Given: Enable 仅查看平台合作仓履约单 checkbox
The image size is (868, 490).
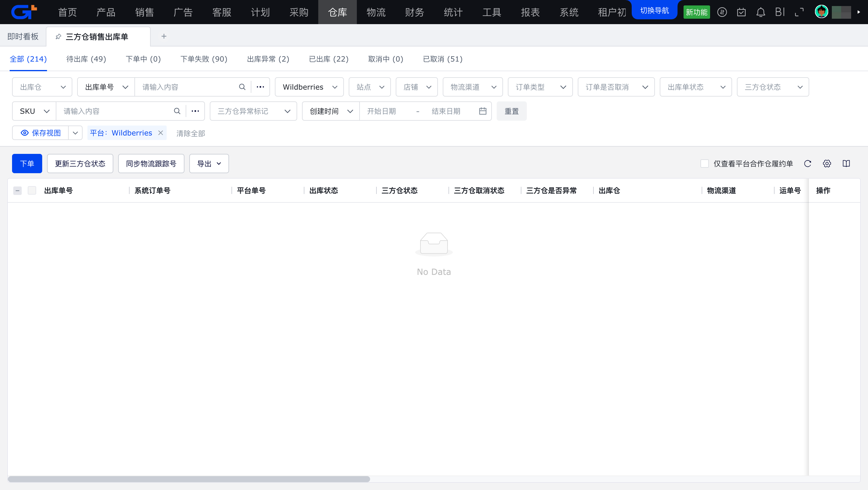Looking at the screenshot, I should pos(705,164).
